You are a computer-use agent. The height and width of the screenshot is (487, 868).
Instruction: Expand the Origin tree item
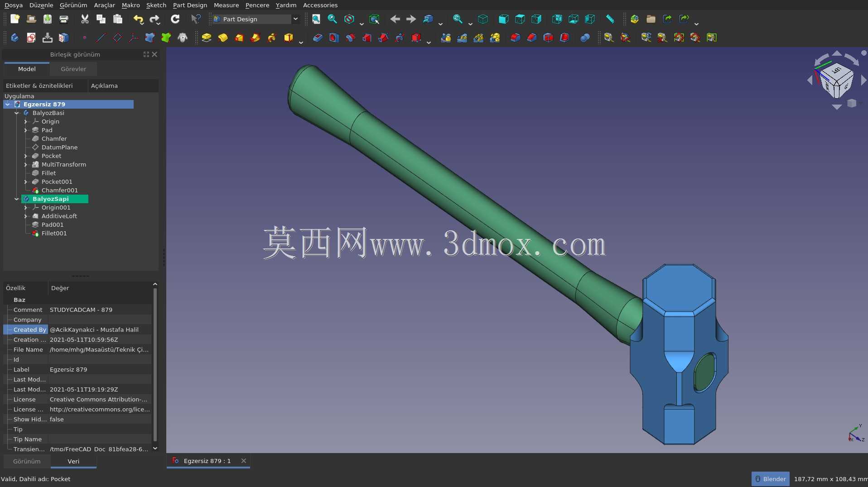click(26, 121)
